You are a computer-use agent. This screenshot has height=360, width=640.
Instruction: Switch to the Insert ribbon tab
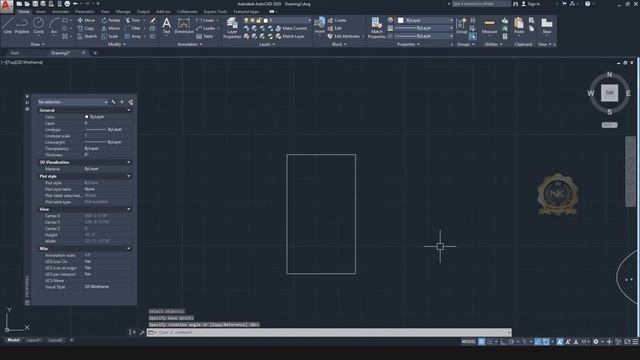41,11
